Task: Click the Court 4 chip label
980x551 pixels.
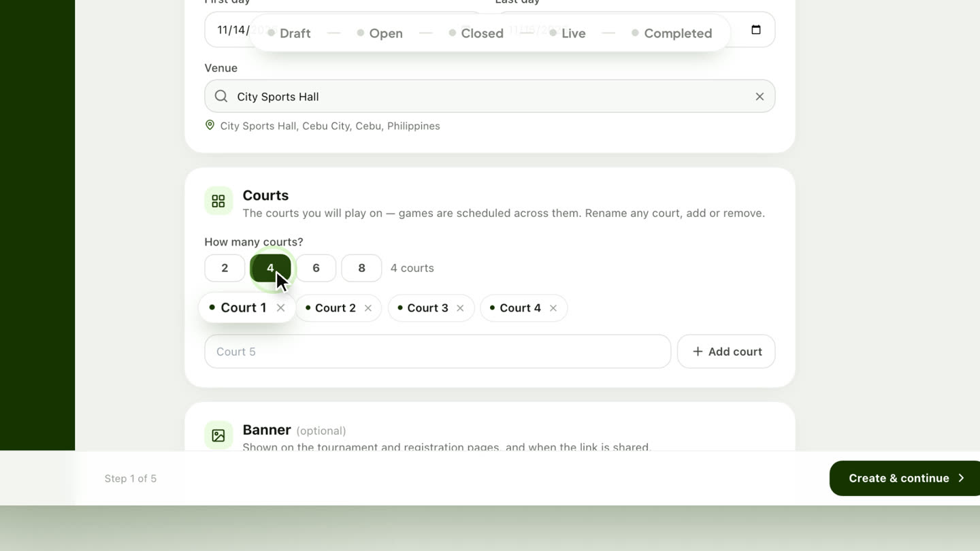Action: click(x=521, y=308)
